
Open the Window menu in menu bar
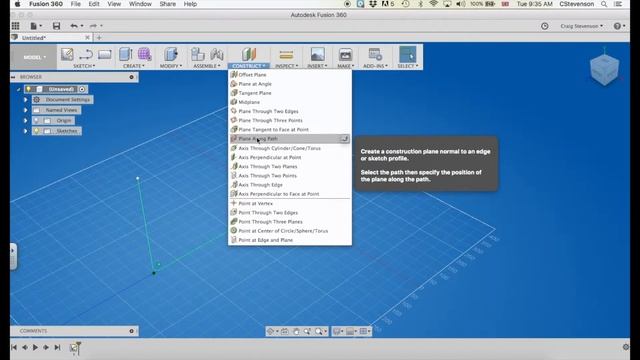[140, 4]
